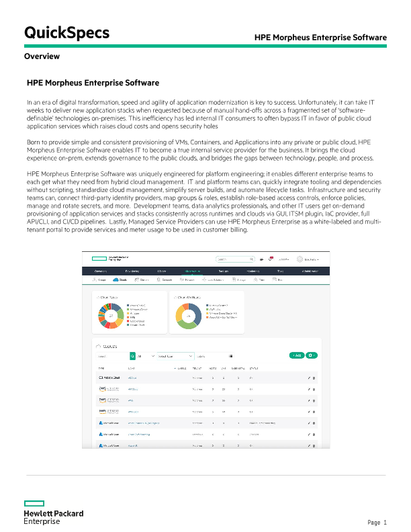The image size is (411, 532).
Task: Click the magnifier icon in the top search box
Action: [x=251, y=259]
